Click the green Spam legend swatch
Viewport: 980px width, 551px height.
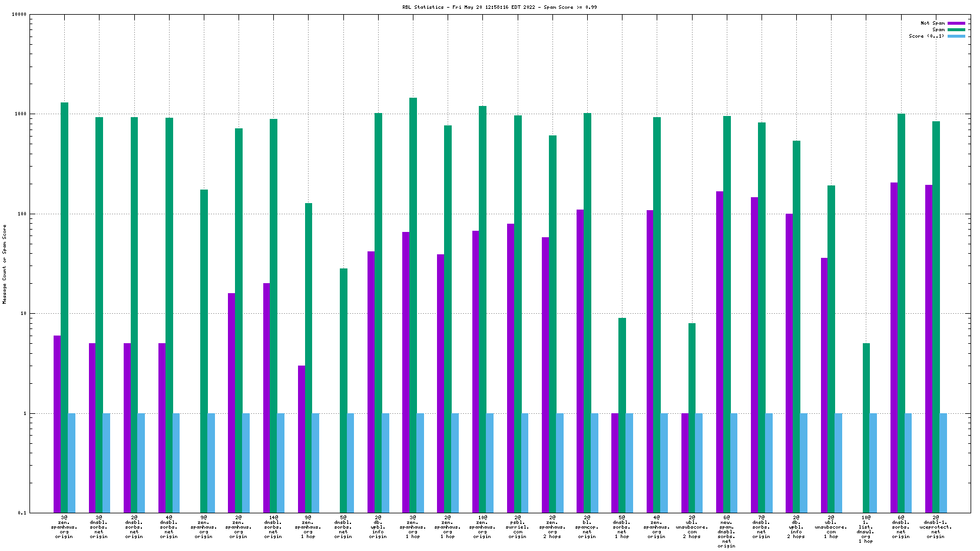[x=956, y=30]
